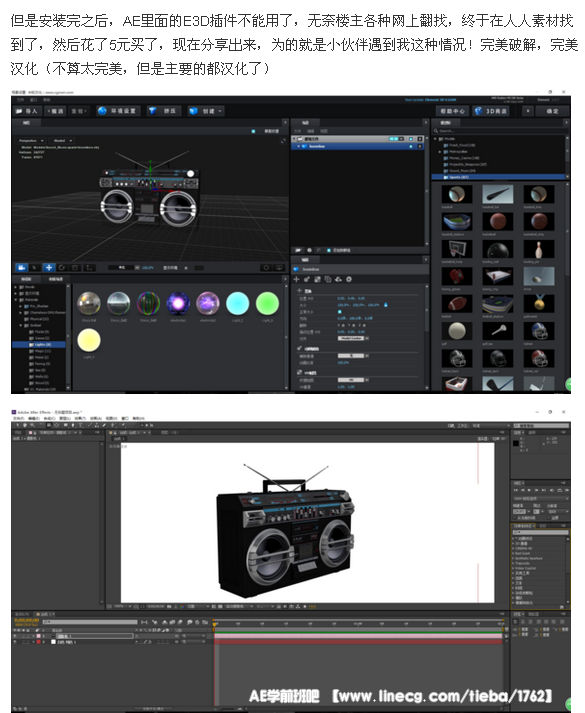Collapse the Models root folder
This screenshot has width=585, height=713.
click(435, 139)
